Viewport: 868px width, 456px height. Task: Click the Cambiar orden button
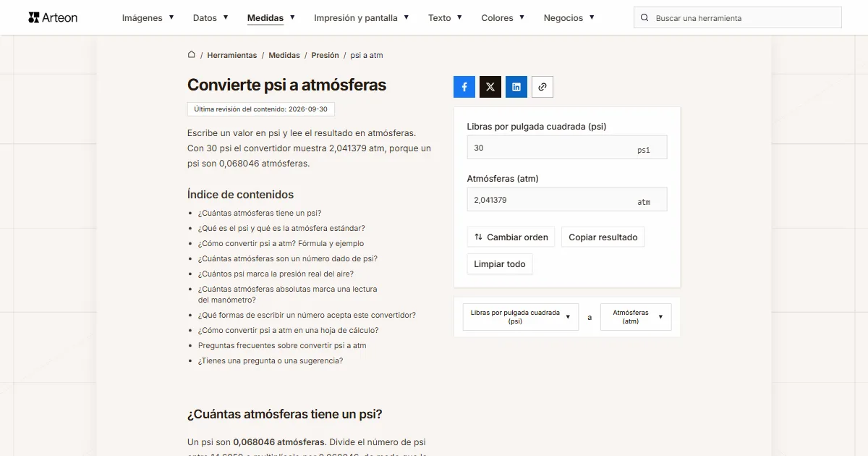[511, 237]
